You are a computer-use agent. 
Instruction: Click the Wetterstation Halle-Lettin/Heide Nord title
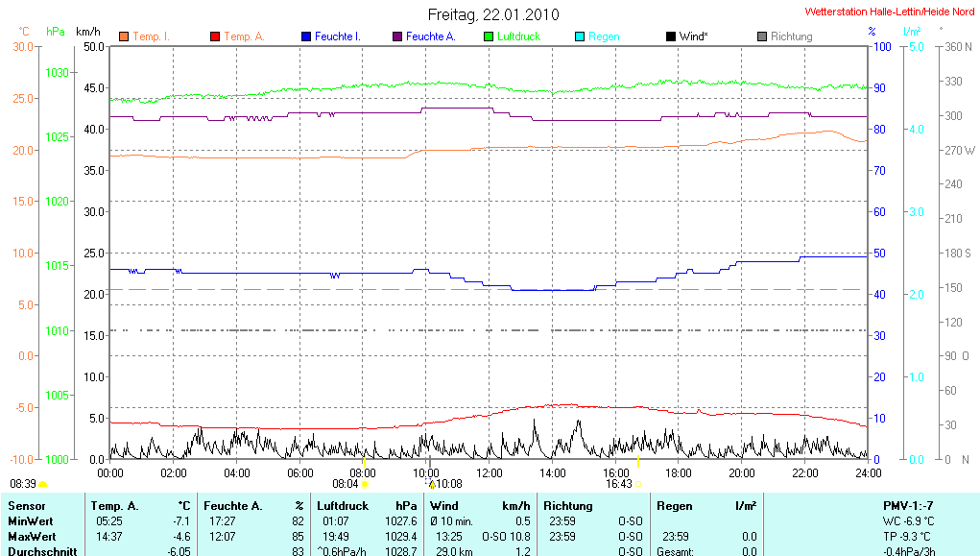pos(889,12)
